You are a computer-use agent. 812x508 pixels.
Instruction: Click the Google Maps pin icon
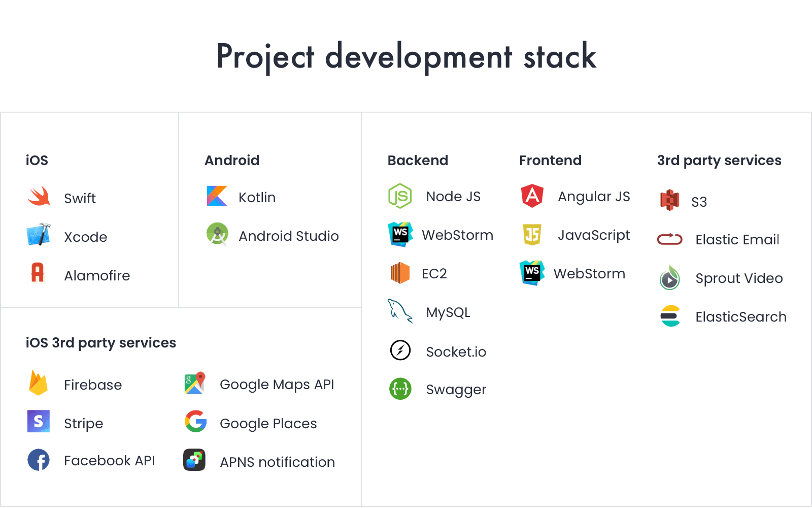195,383
